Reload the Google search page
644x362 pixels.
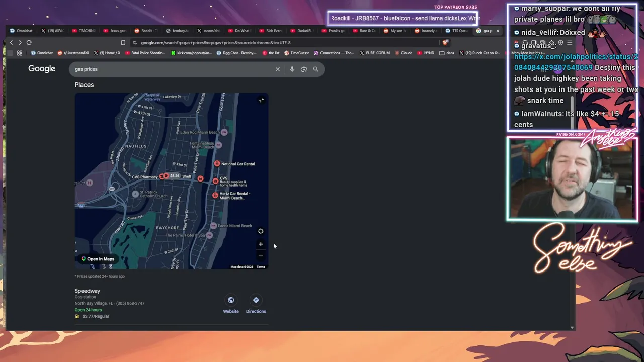coord(29,43)
